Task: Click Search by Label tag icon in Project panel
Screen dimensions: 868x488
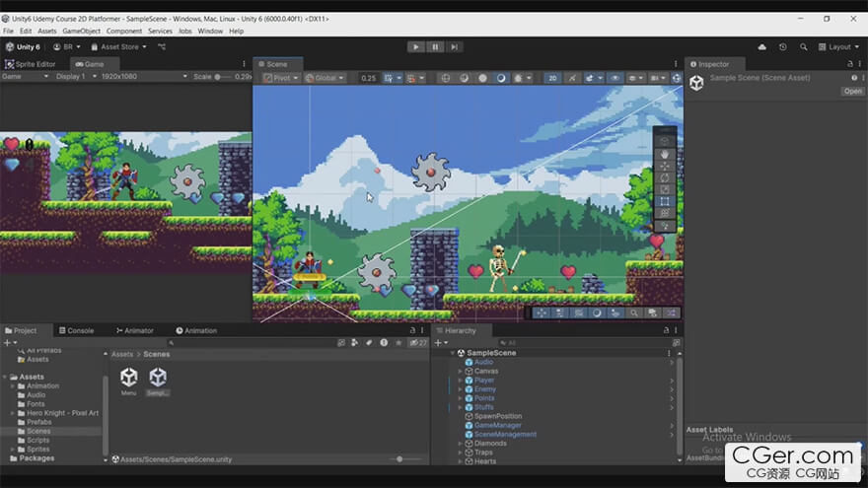Action: pos(369,343)
